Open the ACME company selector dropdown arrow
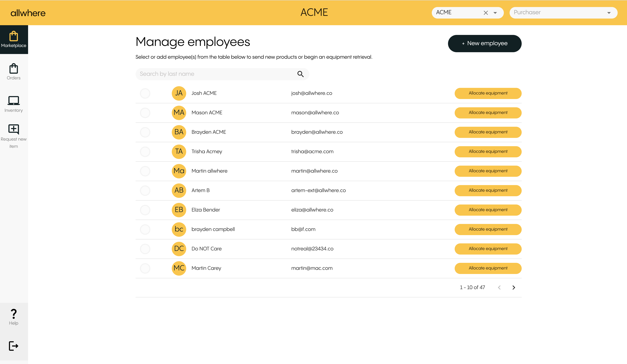Image resolution: width=627 pixels, height=364 pixels. (x=495, y=13)
